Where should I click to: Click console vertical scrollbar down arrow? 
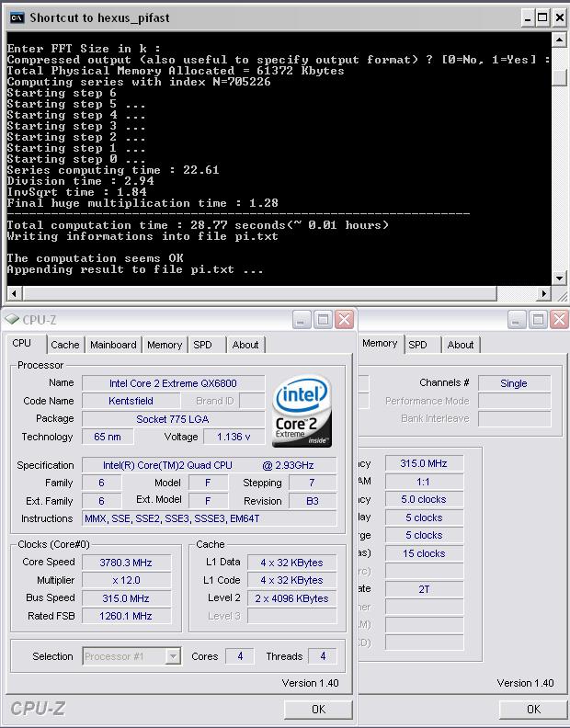(559, 279)
